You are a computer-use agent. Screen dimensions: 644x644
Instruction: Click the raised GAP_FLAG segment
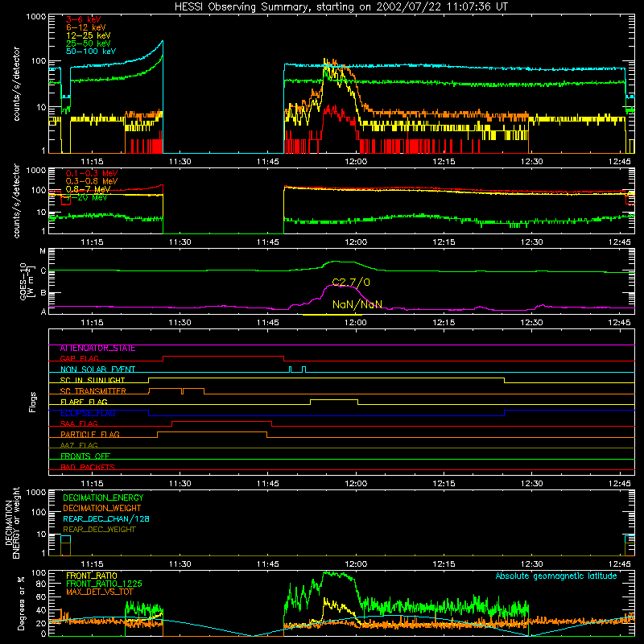[224, 356]
